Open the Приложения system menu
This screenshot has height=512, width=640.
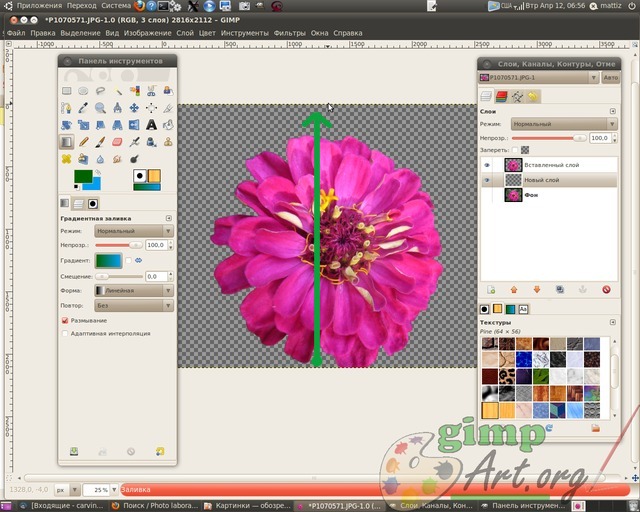[39, 6]
